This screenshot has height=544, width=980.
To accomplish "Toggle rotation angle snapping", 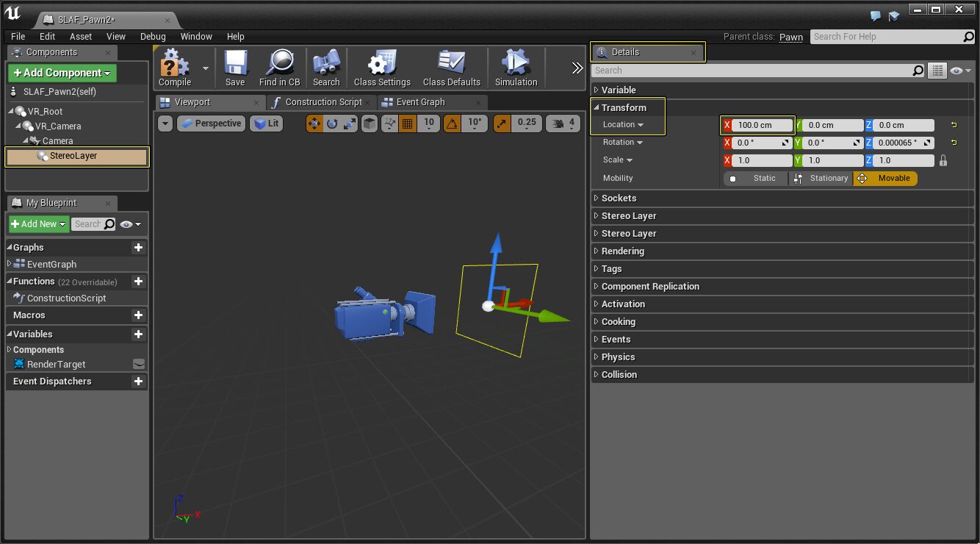I will [x=457, y=124].
